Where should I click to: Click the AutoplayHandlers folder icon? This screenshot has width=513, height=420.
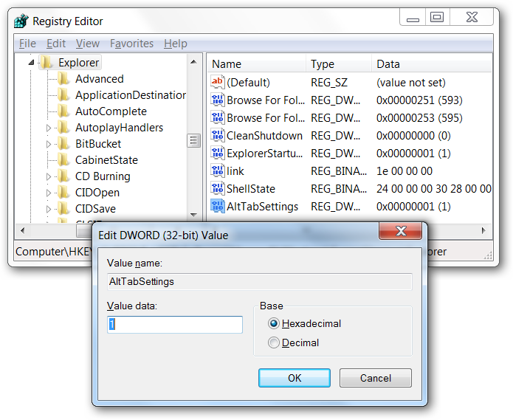63,127
